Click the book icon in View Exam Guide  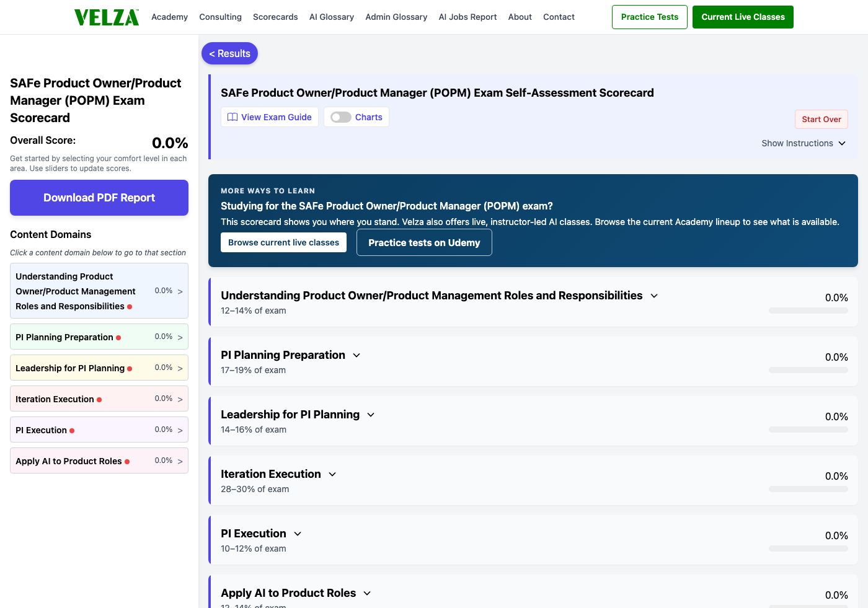coord(232,117)
